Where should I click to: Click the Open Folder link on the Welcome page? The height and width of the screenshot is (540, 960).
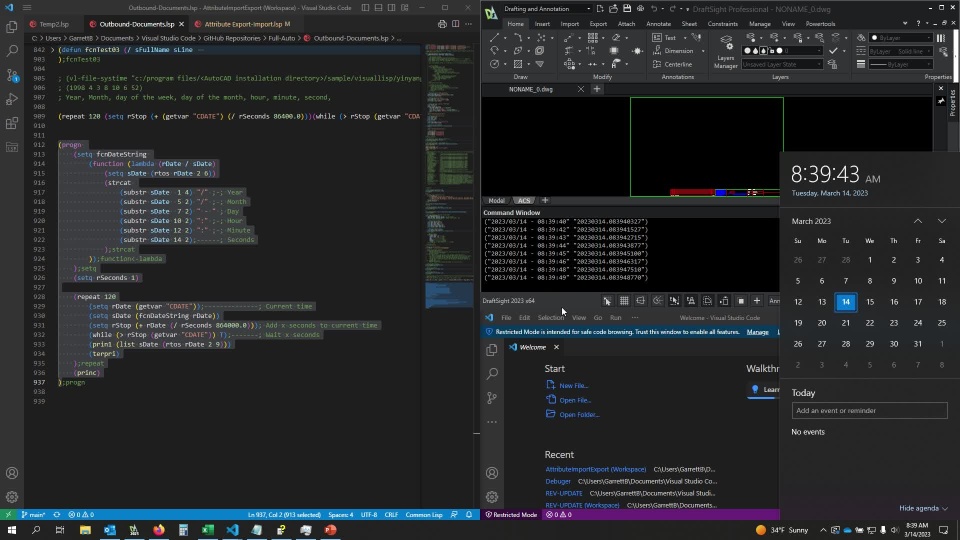579,414
